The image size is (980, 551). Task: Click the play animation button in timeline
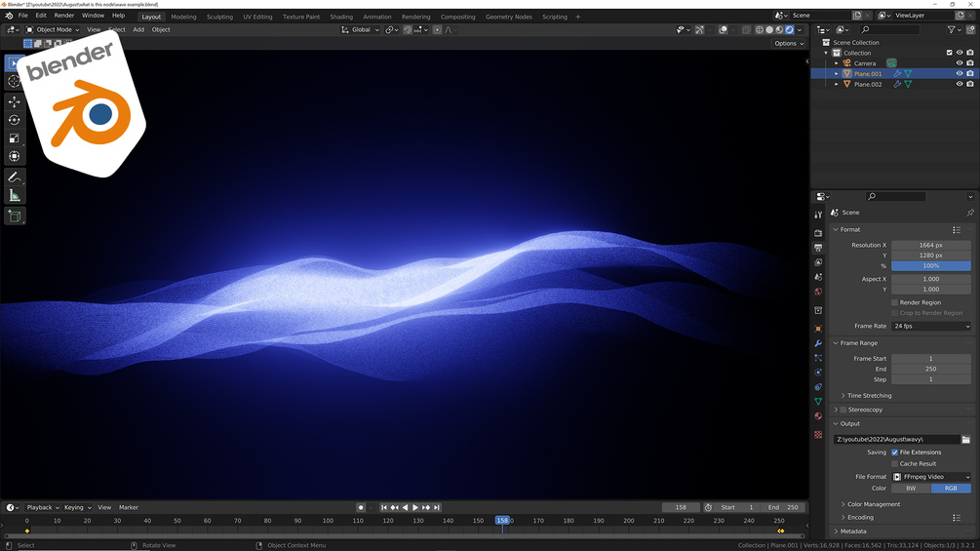pyautogui.click(x=415, y=508)
